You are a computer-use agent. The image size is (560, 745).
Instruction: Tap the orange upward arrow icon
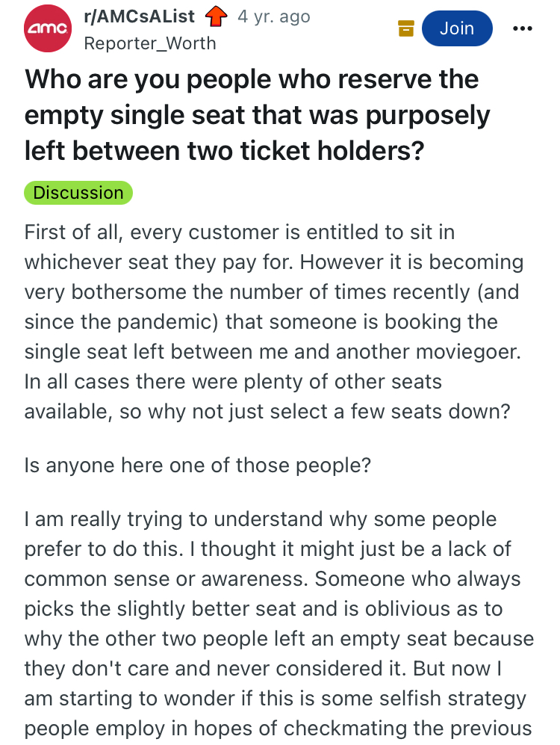(x=216, y=16)
